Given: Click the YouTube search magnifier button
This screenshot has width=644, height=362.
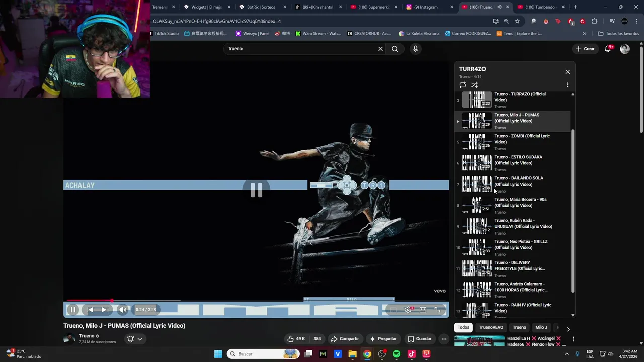Looking at the screenshot, I should coord(395,49).
